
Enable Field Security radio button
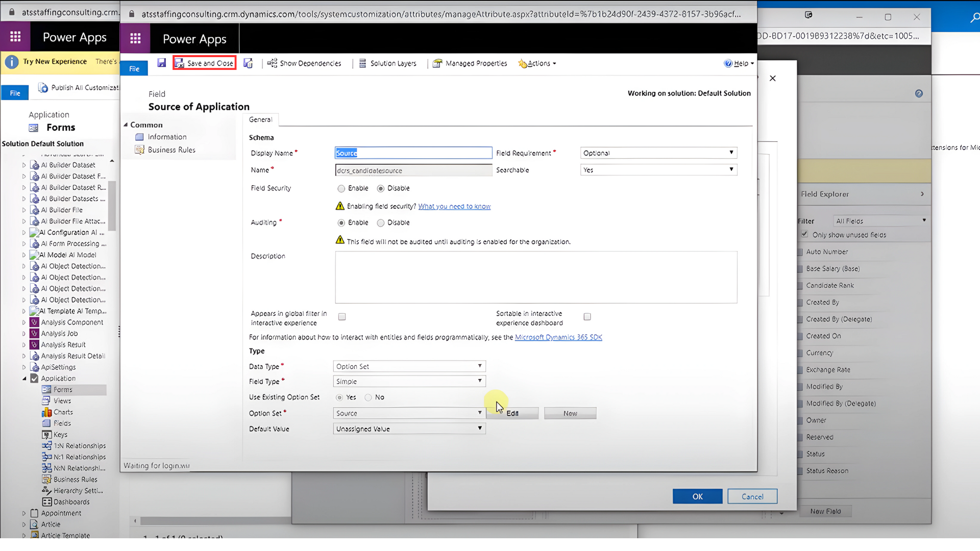(x=341, y=189)
